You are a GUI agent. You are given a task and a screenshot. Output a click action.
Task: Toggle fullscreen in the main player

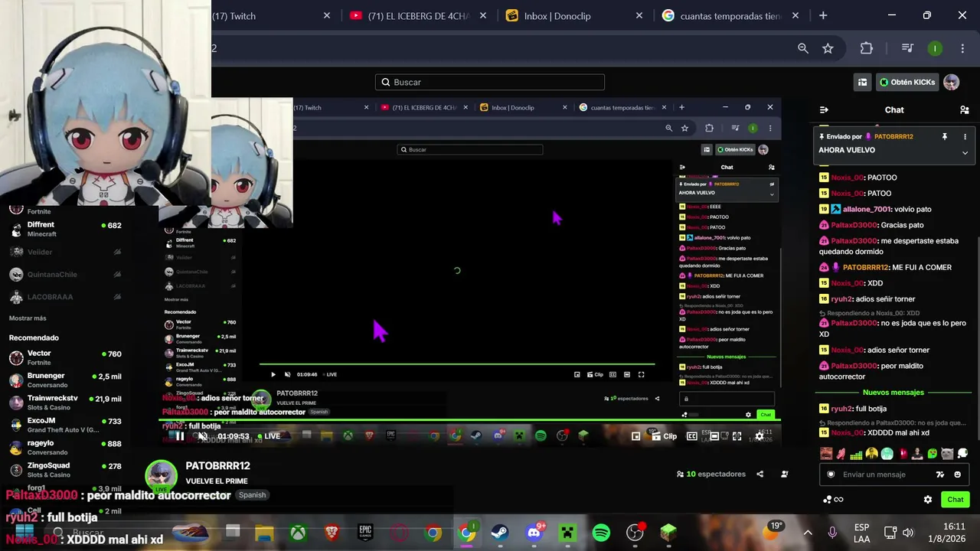pos(737,436)
